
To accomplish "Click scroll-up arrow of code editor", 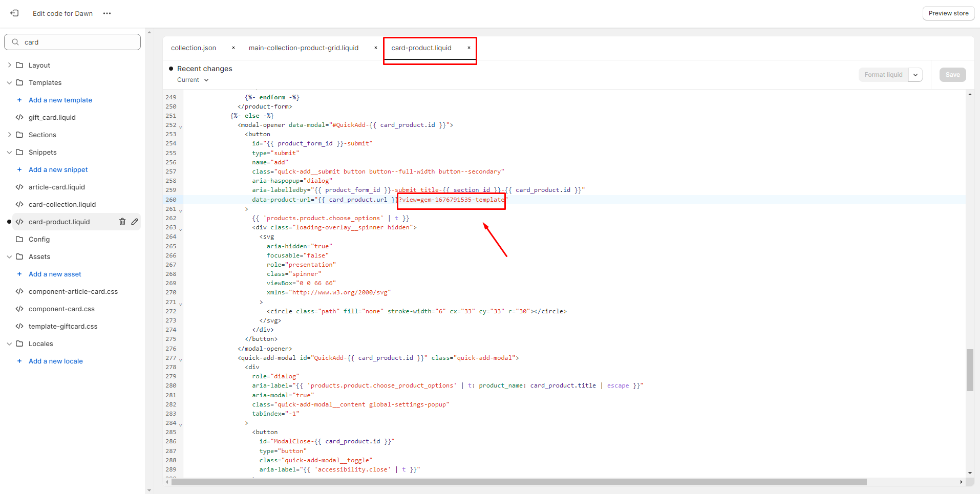I will 970,95.
